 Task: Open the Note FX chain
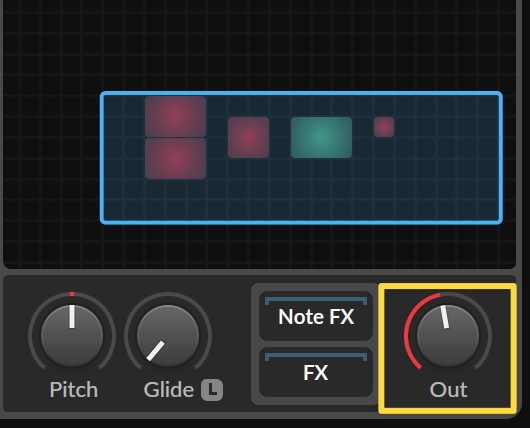point(316,316)
